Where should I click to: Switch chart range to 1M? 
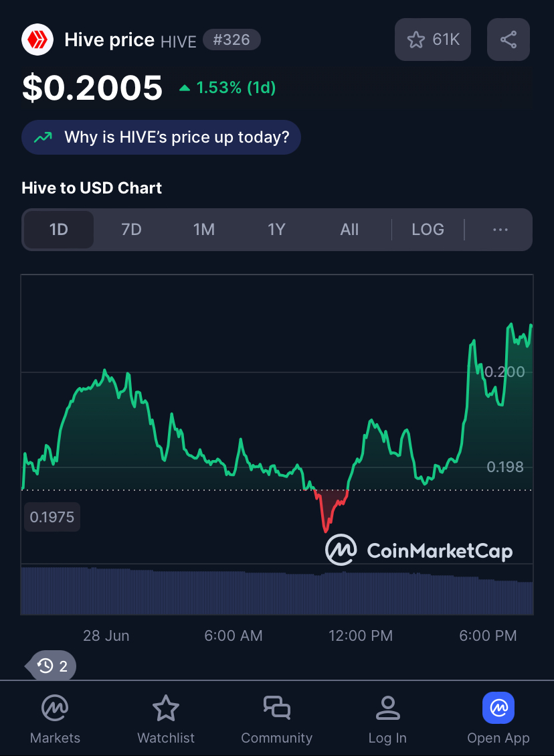pos(204,230)
